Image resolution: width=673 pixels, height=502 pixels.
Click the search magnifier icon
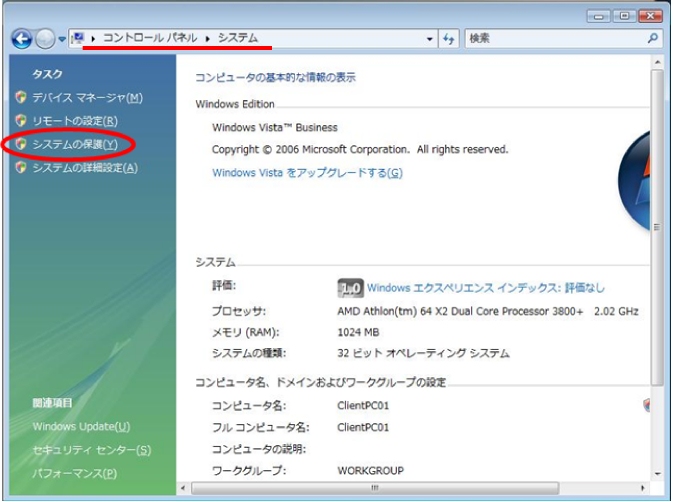[653, 38]
